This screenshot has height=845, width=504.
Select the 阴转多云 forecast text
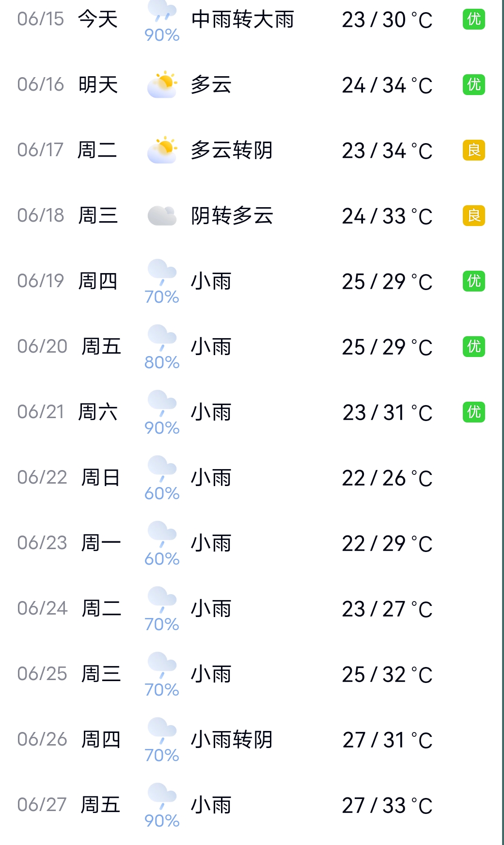(232, 215)
